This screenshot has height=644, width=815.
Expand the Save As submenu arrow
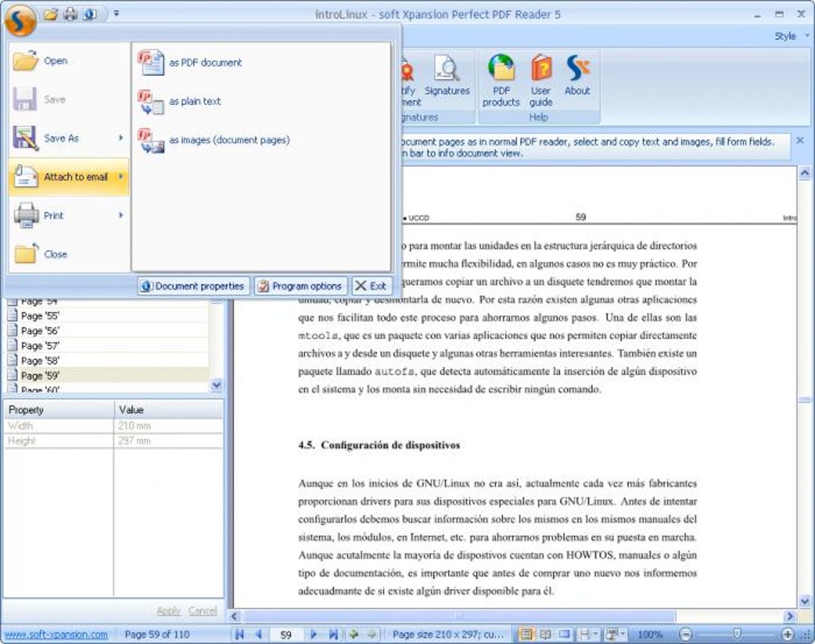tap(121, 137)
